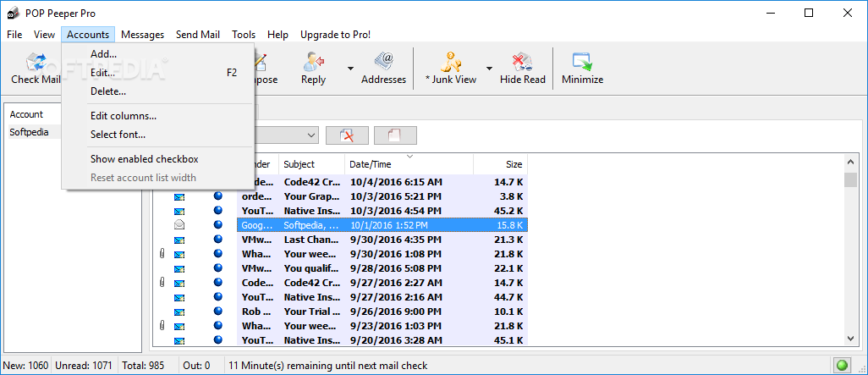The width and height of the screenshot is (868, 375).
Task: Click the Minimize to tray toolbar icon
Action: pyautogui.click(x=582, y=62)
